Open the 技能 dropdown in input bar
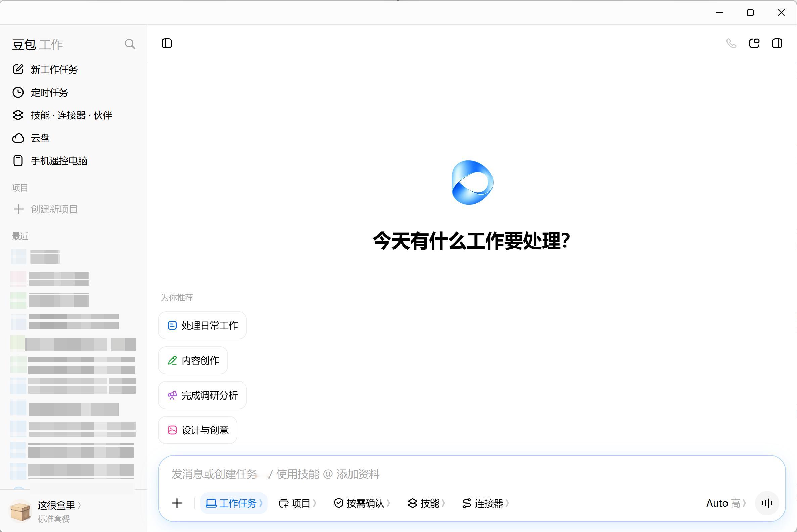 click(426, 503)
